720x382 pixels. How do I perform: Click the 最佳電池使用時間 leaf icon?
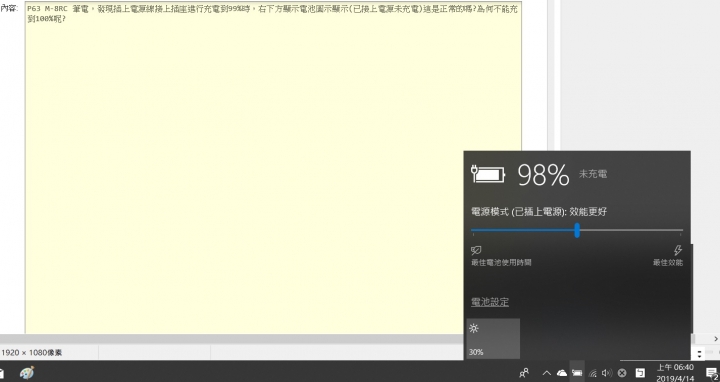(x=476, y=250)
